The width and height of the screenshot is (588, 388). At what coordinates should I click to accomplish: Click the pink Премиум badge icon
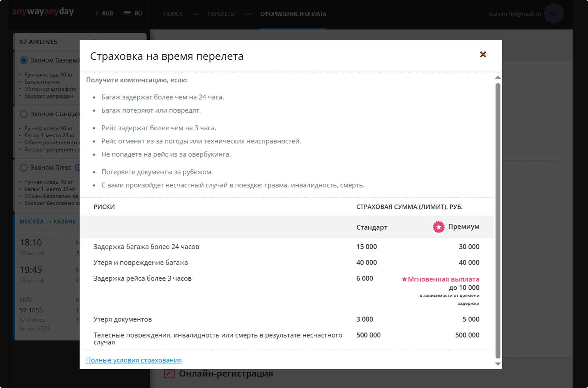(439, 227)
